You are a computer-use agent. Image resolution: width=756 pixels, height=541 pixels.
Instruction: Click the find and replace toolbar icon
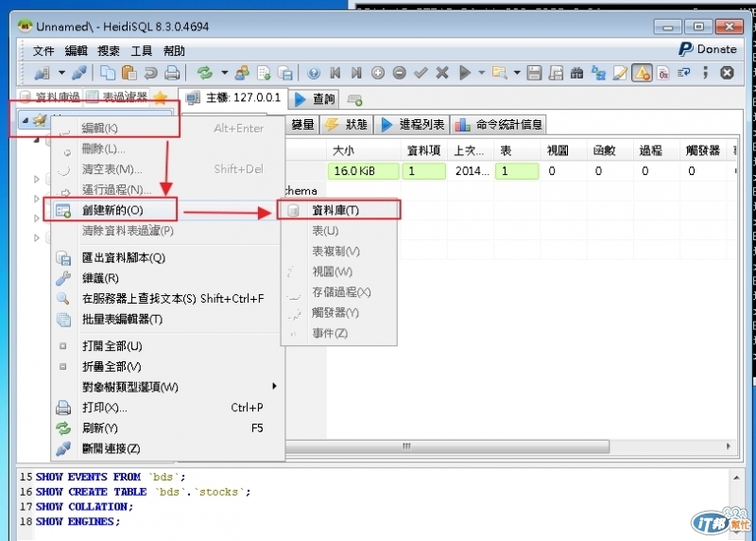(x=598, y=73)
